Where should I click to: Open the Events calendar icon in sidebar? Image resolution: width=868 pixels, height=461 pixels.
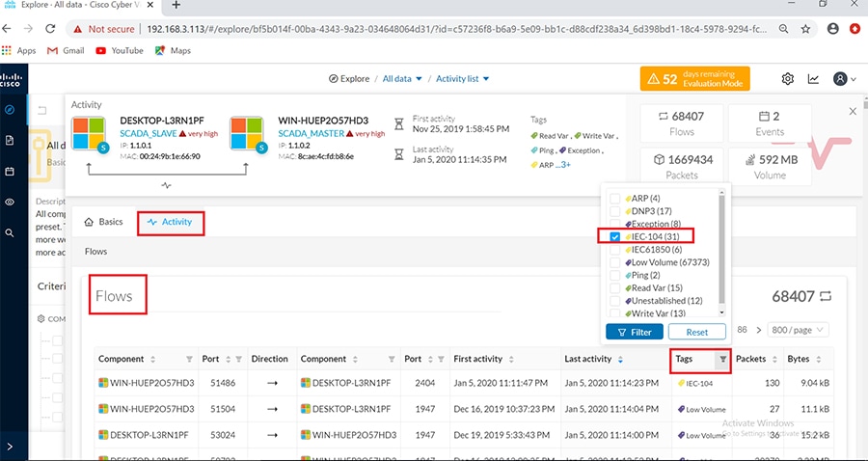(10, 172)
